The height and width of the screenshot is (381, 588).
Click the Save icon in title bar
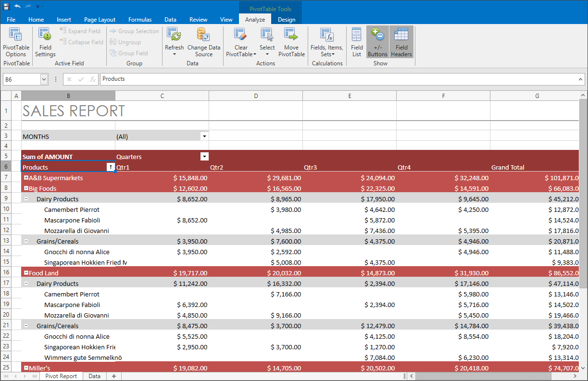[x=6, y=7]
